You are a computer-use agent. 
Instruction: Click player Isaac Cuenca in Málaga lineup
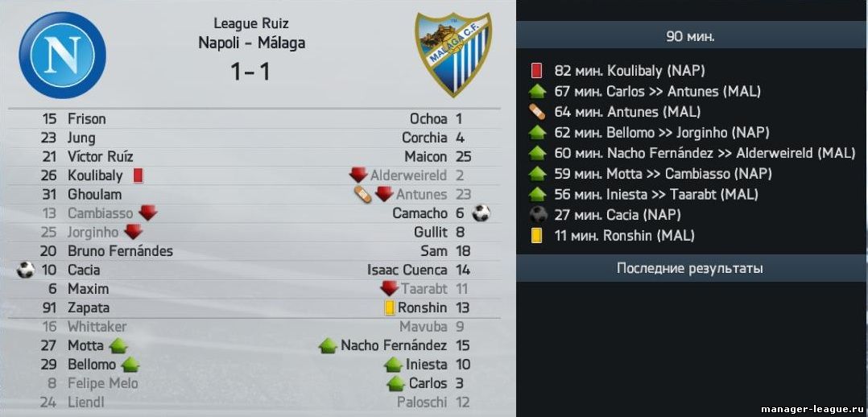[x=407, y=270]
